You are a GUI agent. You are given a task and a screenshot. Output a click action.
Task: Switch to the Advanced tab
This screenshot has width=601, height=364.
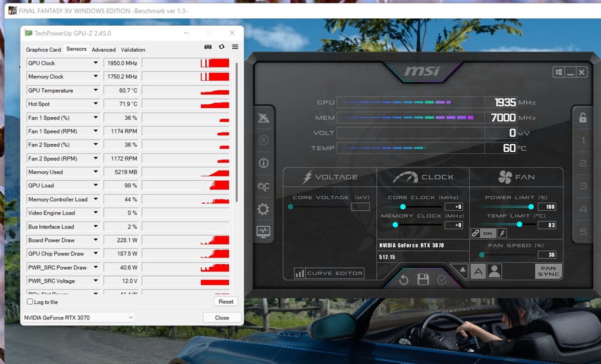coord(103,49)
